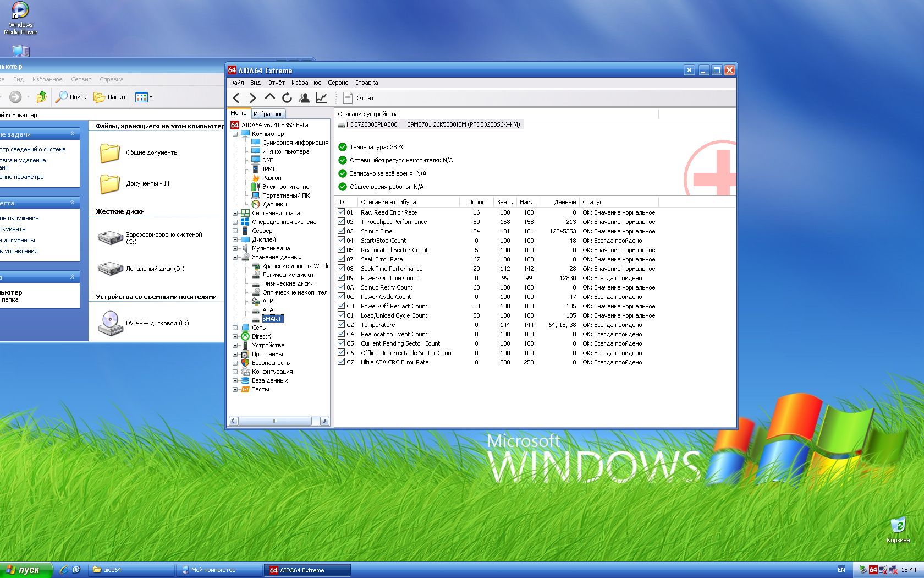
Task: Expand the Операционная система node
Action: [235, 222]
